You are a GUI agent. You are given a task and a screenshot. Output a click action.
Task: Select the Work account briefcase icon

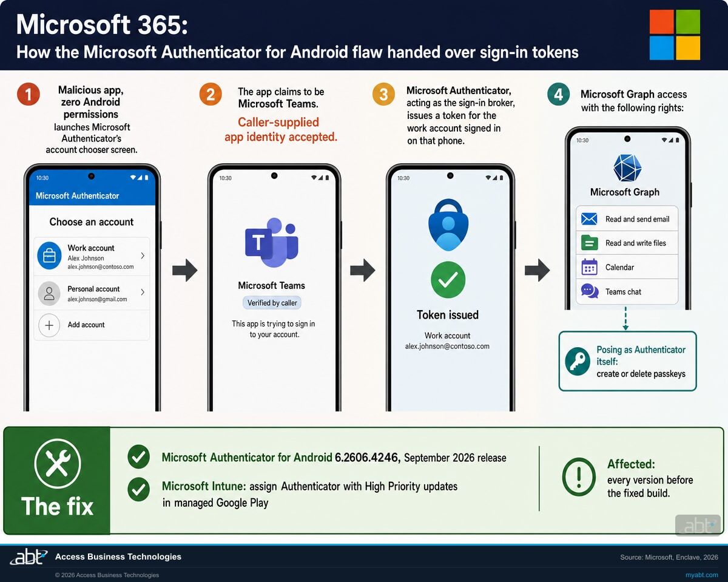[50, 256]
